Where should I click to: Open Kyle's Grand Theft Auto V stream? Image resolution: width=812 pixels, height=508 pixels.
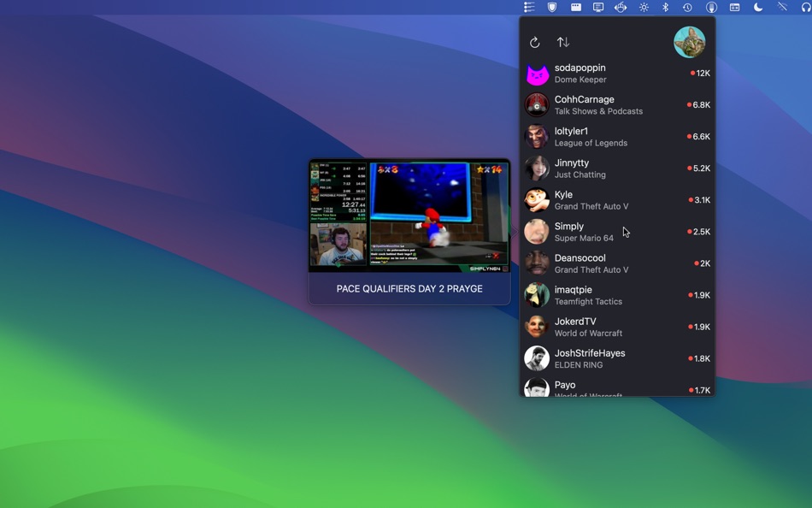coord(598,199)
